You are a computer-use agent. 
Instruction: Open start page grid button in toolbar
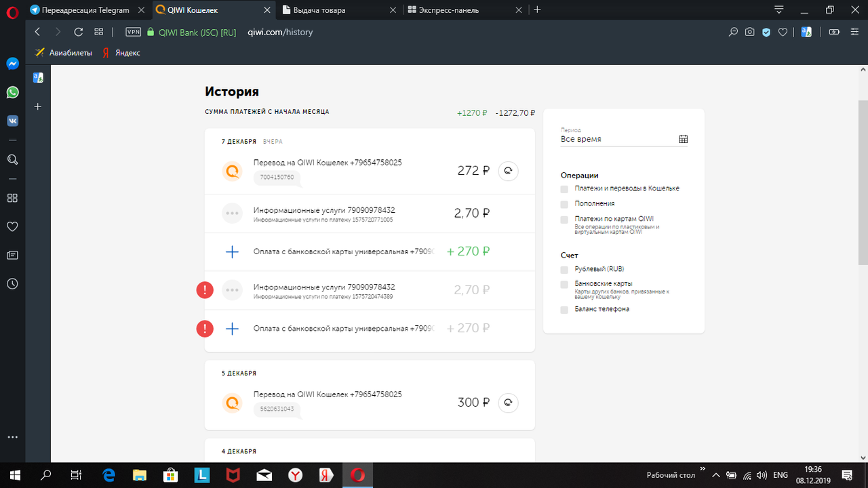pyautogui.click(x=99, y=32)
